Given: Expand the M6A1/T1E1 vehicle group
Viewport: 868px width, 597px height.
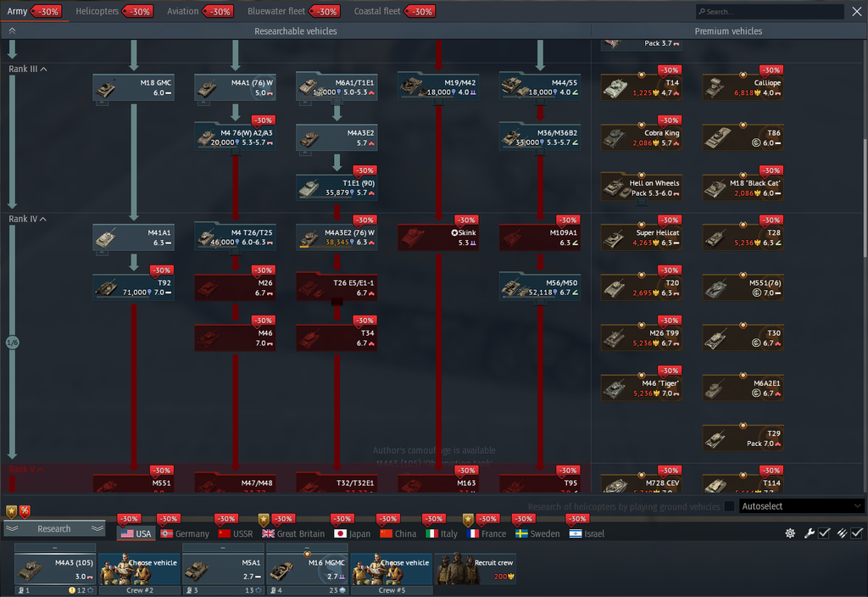Looking at the screenshot, I should [x=337, y=87].
